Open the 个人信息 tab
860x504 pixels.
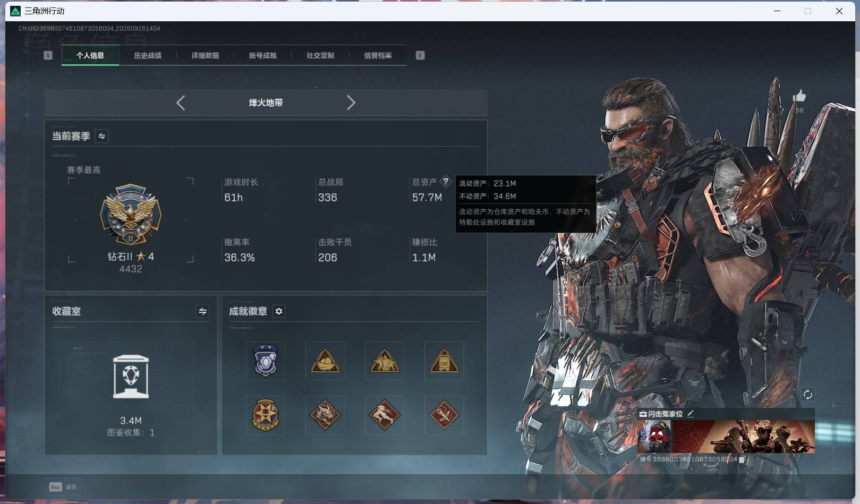tap(90, 55)
